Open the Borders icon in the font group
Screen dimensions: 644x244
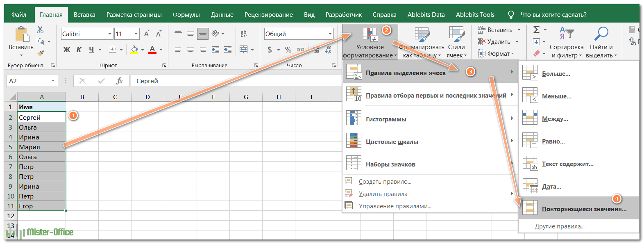point(113,50)
